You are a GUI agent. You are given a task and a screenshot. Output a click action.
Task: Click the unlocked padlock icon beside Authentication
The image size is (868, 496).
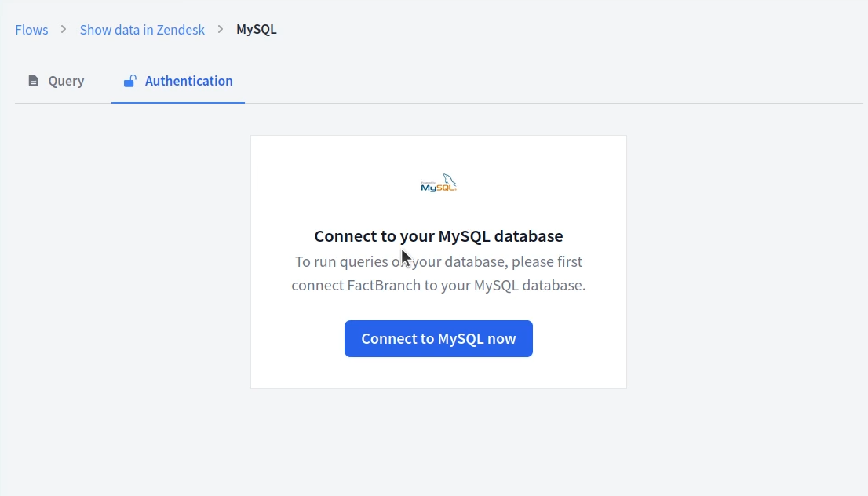point(129,80)
